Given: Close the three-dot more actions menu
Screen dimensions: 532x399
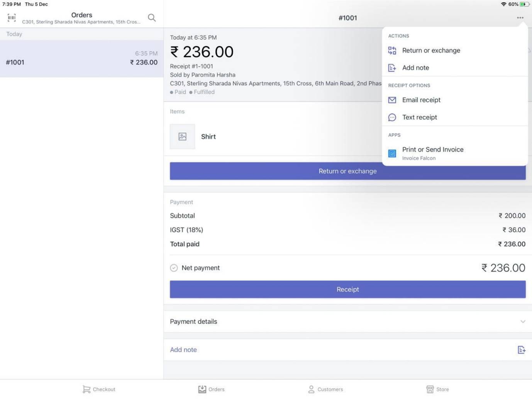Looking at the screenshot, I should click(520, 18).
